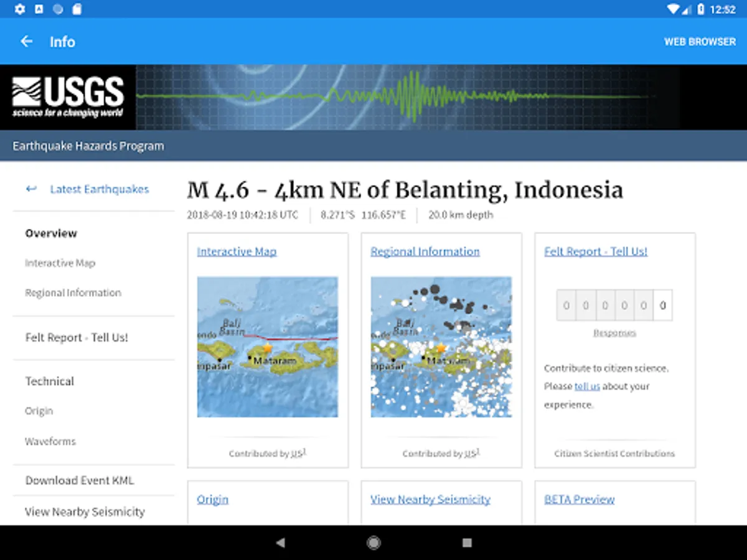Image resolution: width=747 pixels, height=560 pixels.
Task: Open the Regional Information card title link
Action: (x=425, y=251)
